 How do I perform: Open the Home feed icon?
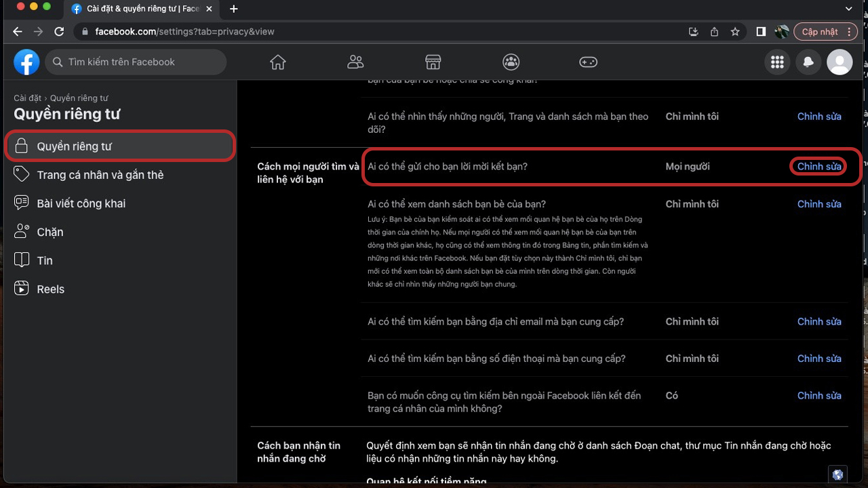278,62
